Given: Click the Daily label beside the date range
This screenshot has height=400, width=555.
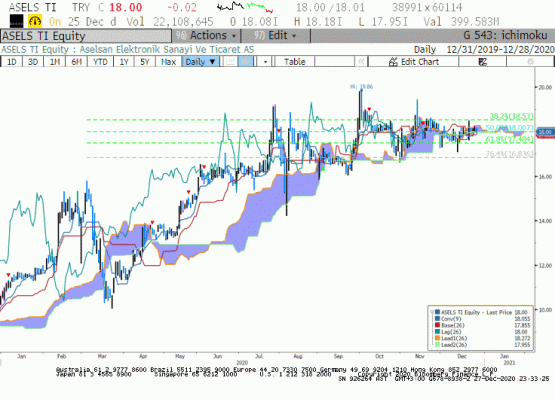Looking at the screenshot, I should 425,49.
